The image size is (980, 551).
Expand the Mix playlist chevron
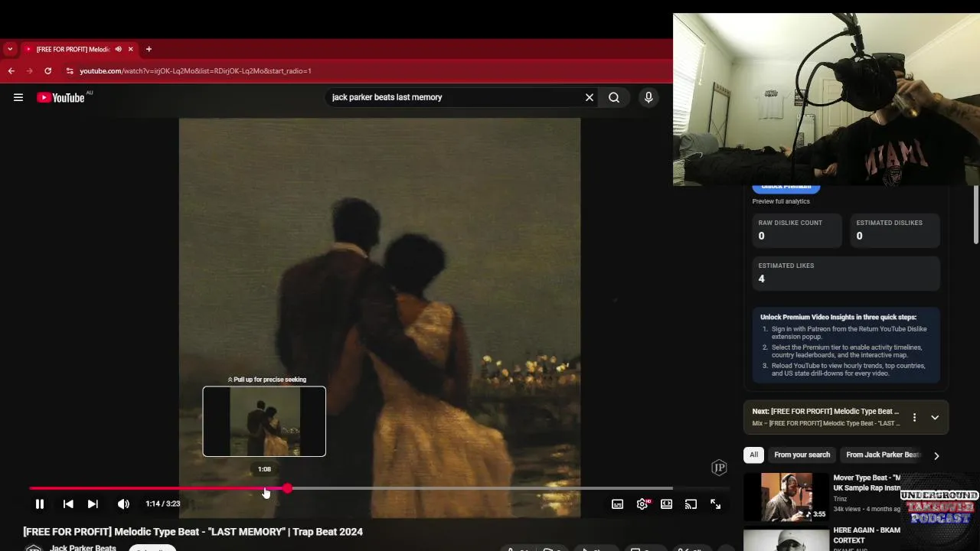click(x=935, y=417)
